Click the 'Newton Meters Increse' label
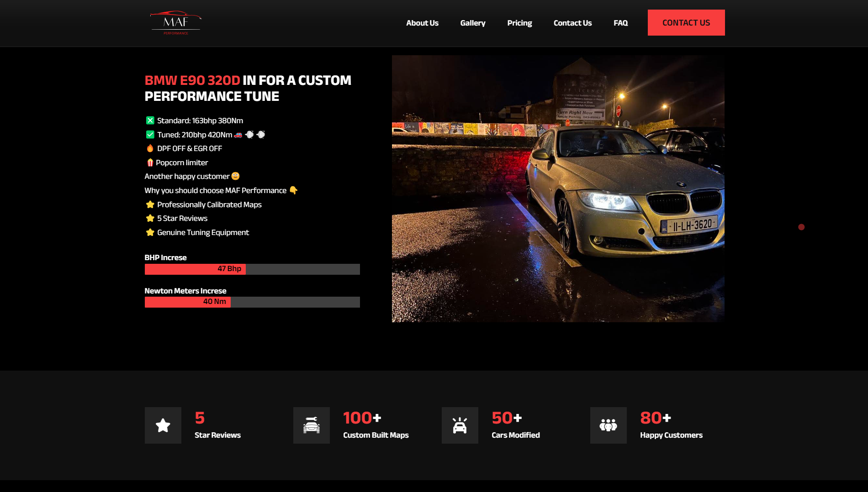Screen dimensions: 868x492 pyautogui.click(x=185, y=291)
